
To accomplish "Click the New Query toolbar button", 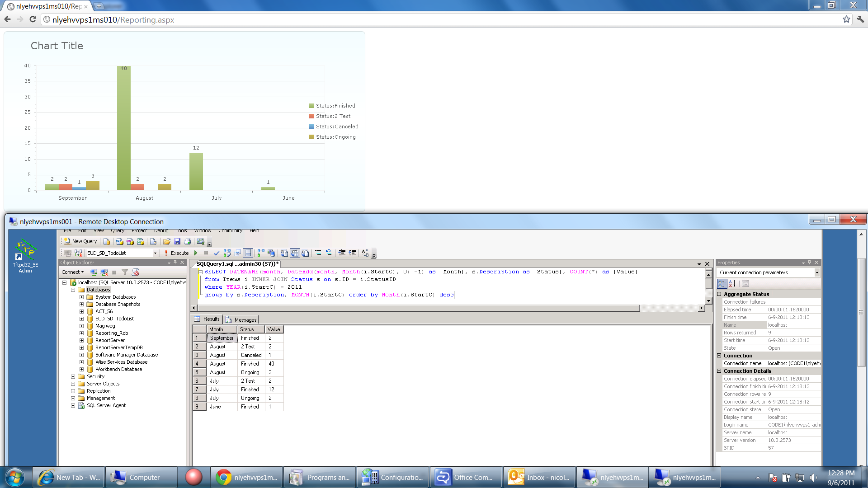I will click(x=80, y=241).
